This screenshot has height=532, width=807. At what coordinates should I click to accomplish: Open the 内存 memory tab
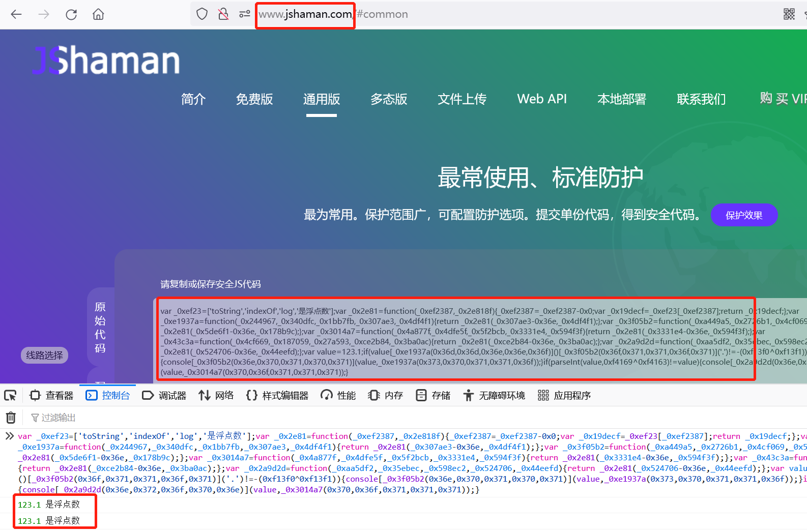[386, 395]
